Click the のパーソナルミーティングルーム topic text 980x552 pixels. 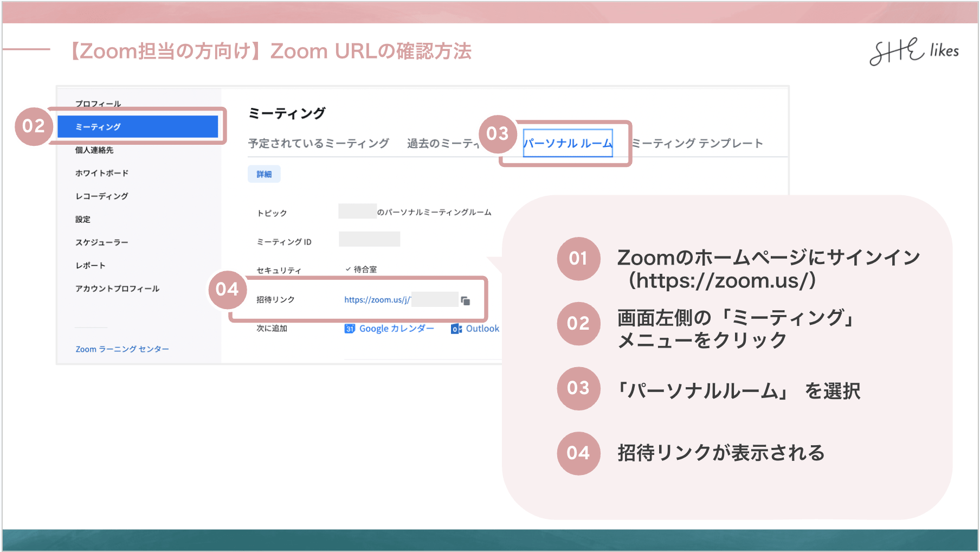tap(434, 212)
